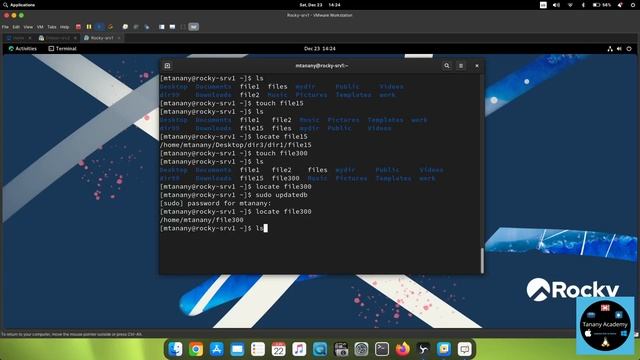Click the orange restart VM toolbar icon
The image size is (640, 360).
point(110,27)
